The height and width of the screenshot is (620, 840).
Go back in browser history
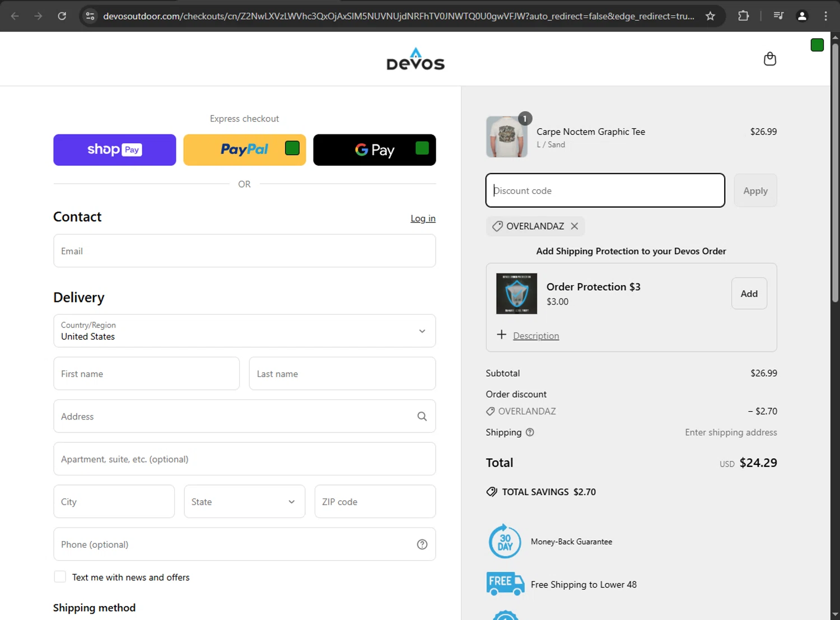point(15,16)
